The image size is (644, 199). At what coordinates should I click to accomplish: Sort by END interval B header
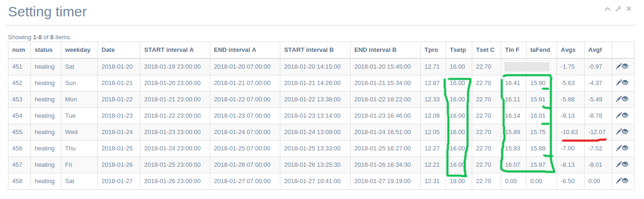(375, 50)
